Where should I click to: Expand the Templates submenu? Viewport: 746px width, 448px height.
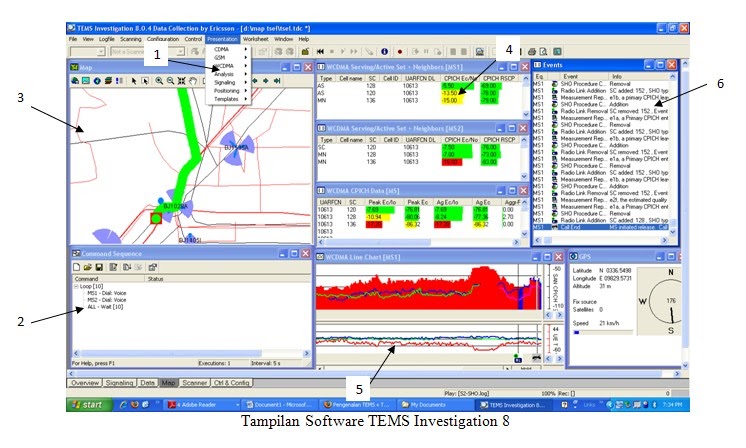point(229,99)
